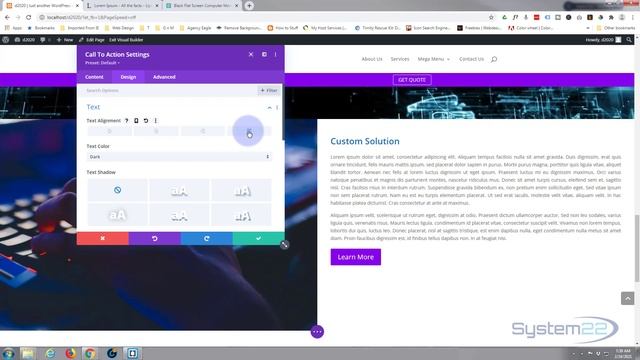640x360 pixels.
Task: Expand the settings modal to fullscreen
Action: coord(264,54)
